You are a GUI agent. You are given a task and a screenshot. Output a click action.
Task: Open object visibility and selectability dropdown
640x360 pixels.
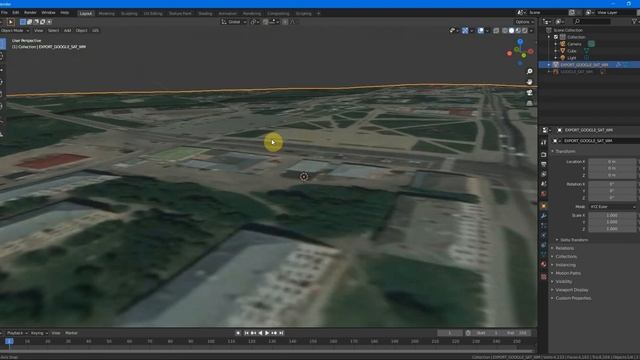pos(453,31)
